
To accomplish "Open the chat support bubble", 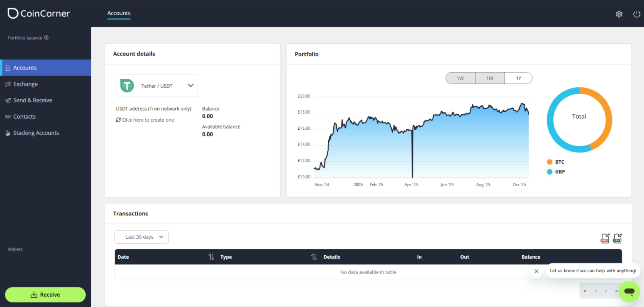I will pos(629,291).
